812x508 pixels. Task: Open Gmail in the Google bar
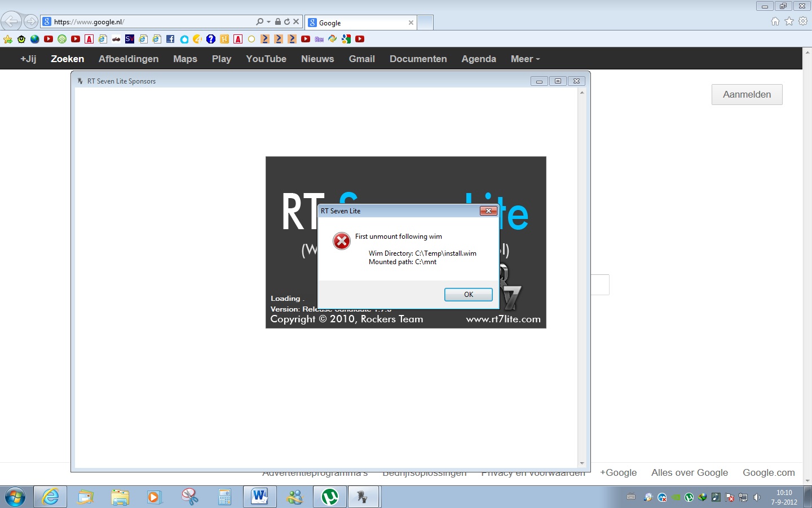(x=361, y=59)
